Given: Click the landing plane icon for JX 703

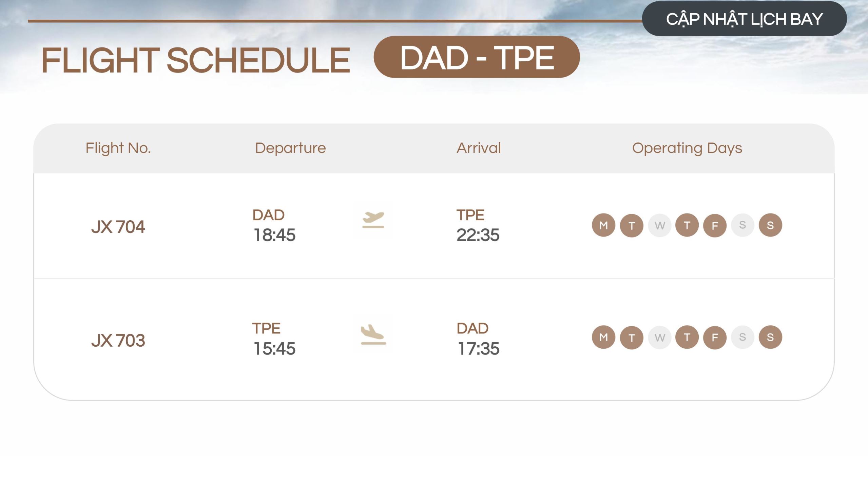Looking at the screenshot, I should click(373, 334).
